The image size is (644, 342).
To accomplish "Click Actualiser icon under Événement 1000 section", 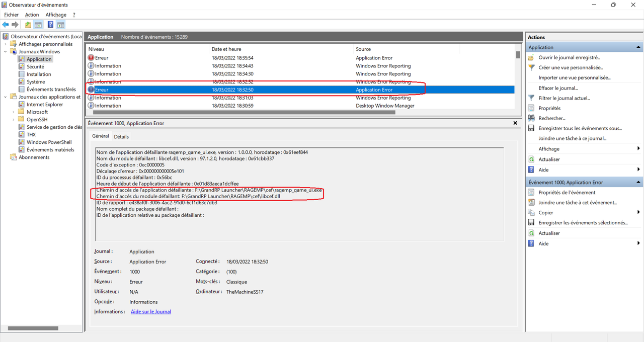I will 531,233.
